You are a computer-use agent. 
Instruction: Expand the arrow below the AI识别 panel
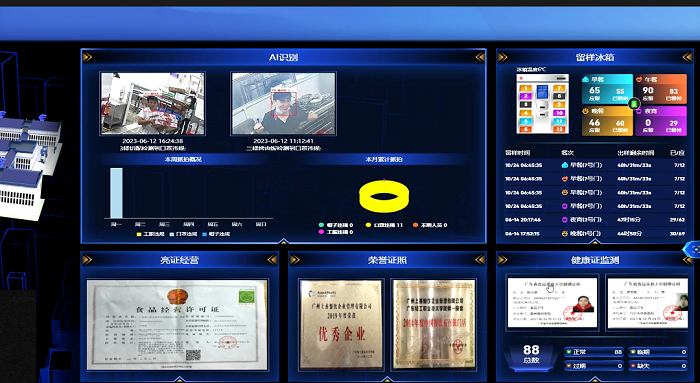[x=283, y=241]
